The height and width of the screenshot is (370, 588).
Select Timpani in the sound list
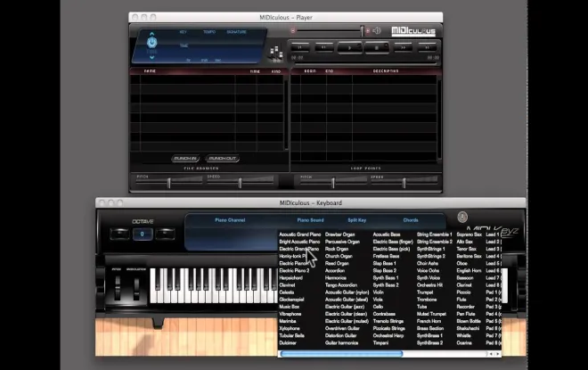click(380, 342)
